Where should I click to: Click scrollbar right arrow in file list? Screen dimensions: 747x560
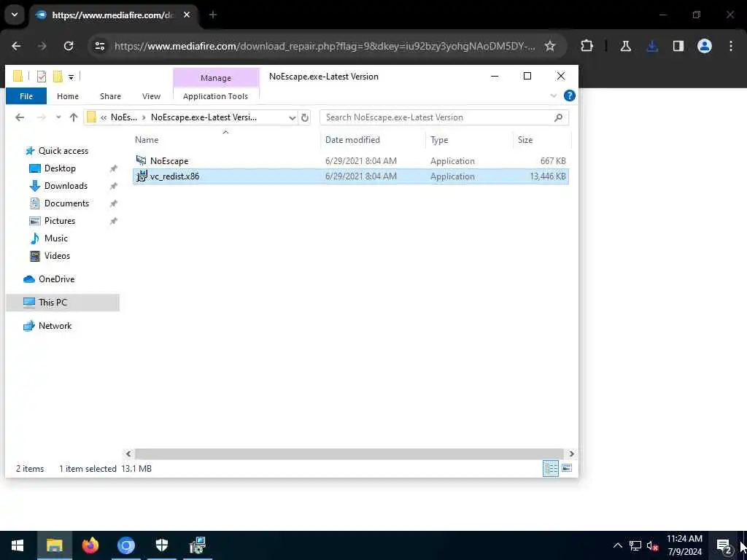(x=571, y=454)
